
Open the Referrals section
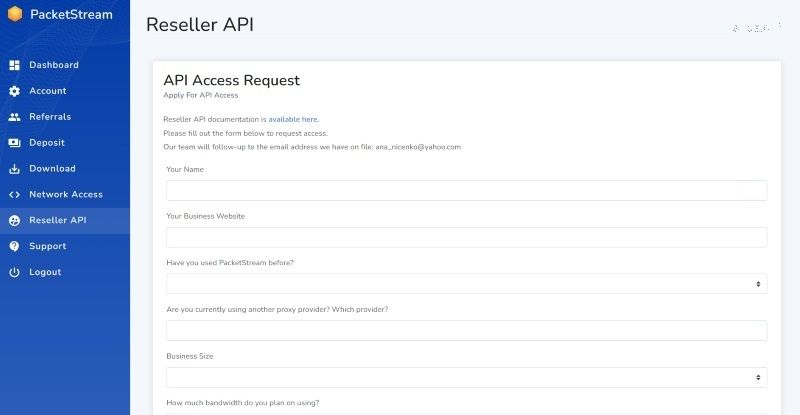coord(65,117)
